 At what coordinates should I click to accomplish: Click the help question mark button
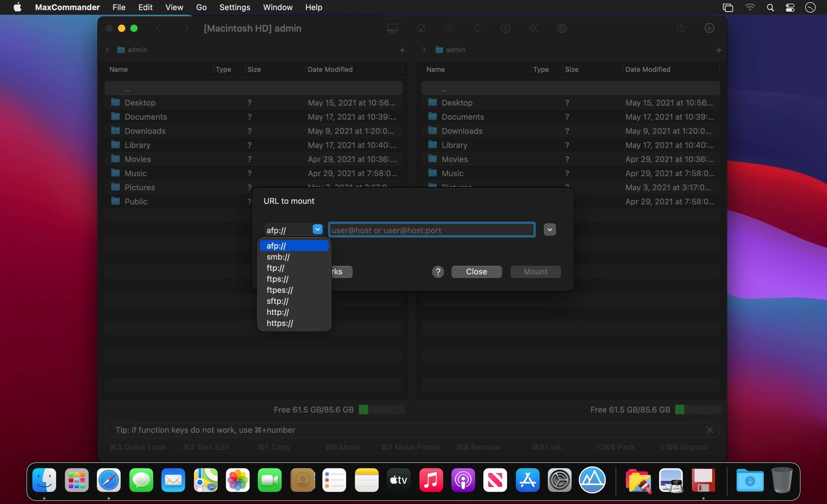[x=438, y=272]
